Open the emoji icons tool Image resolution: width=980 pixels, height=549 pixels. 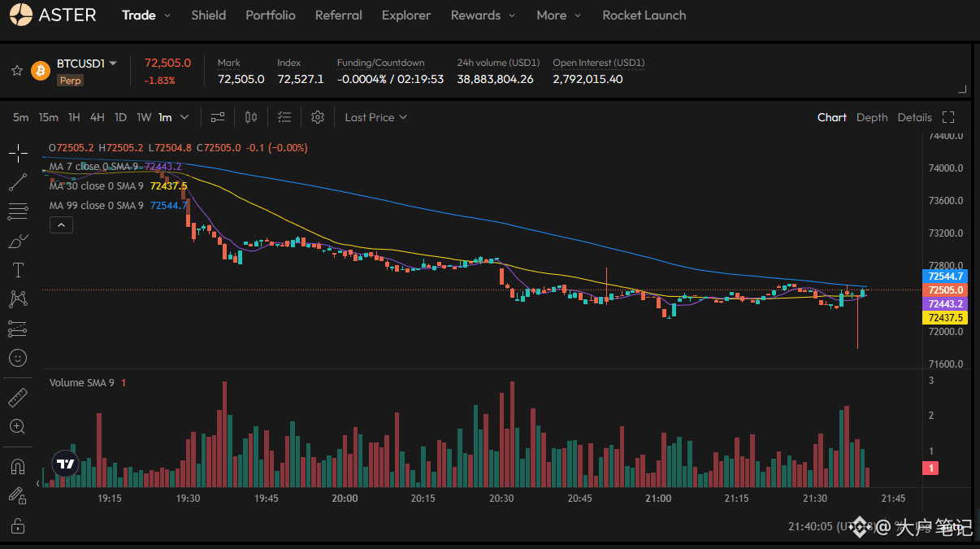[18, 357]
